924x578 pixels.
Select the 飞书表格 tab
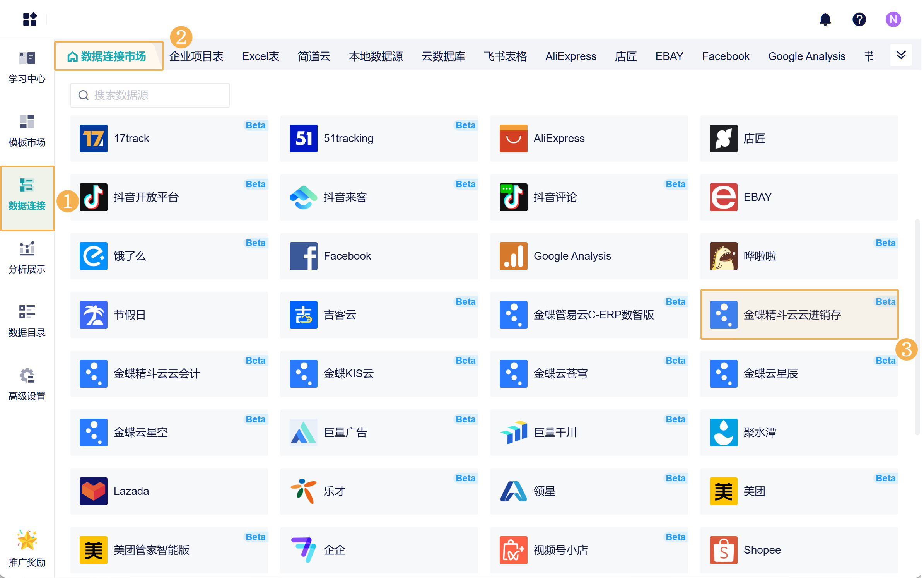click(505, 56)
